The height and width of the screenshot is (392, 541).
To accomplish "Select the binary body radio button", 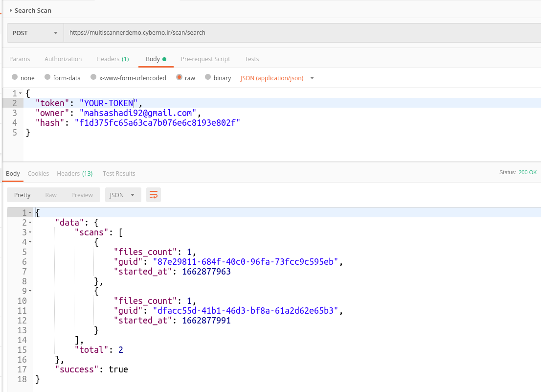I will [208, 77].
